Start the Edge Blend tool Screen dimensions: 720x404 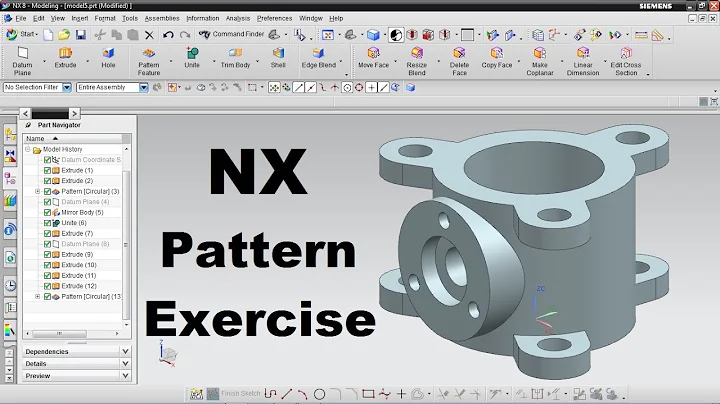point(319,58)
